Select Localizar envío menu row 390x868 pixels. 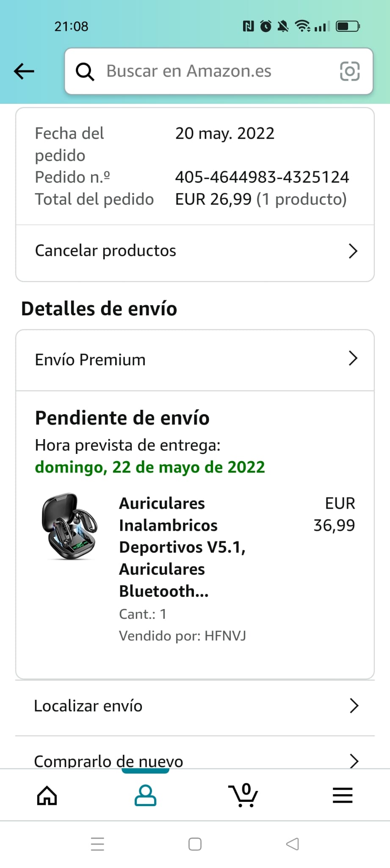pos(88,706)
